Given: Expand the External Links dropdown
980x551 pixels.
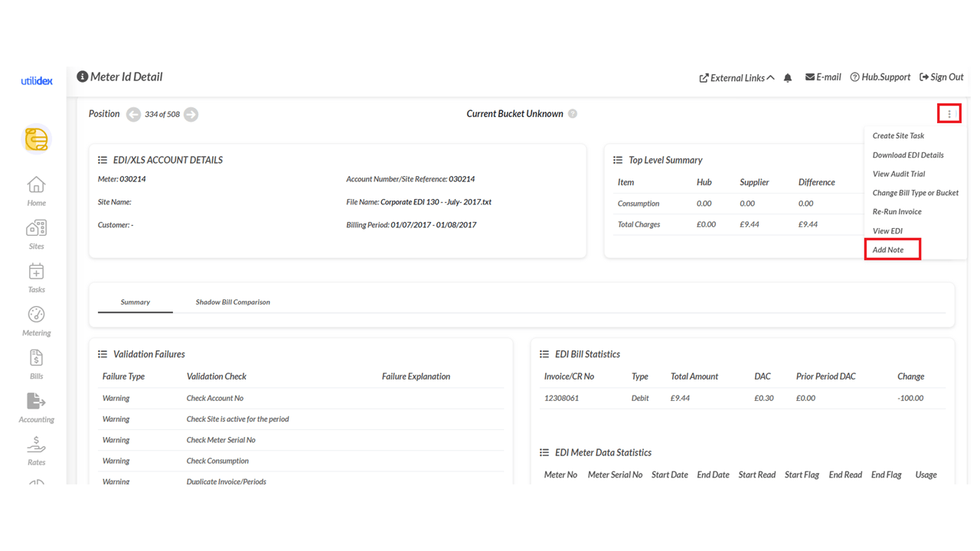Looking at the screenshot, I should [737, 77].
